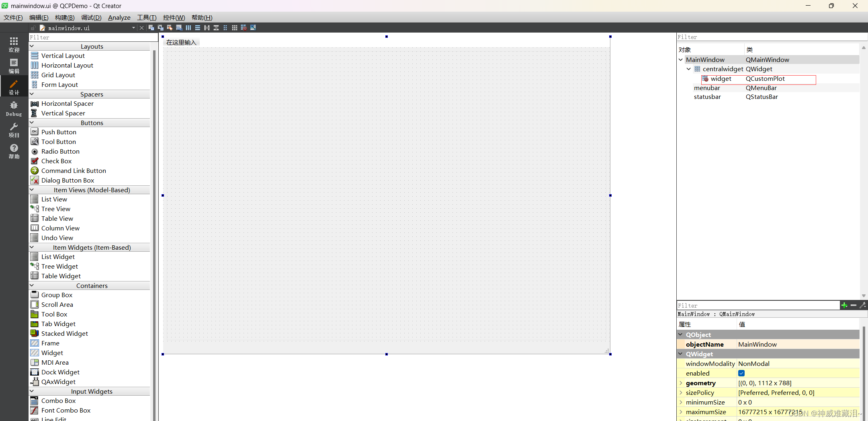Switch to Debug mode in the left sidebar
The width and height of the screenshot is (868, 421).
coord(14,108)
